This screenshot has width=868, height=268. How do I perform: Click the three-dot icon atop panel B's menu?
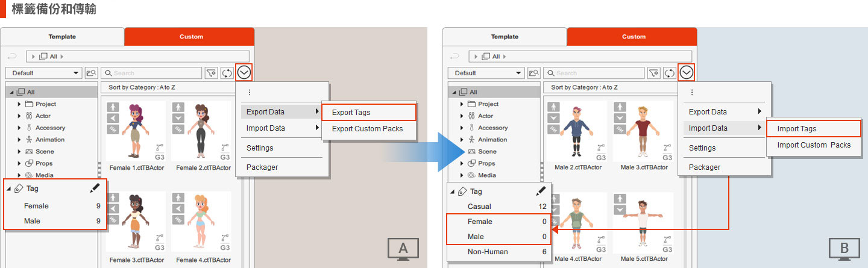692,92
